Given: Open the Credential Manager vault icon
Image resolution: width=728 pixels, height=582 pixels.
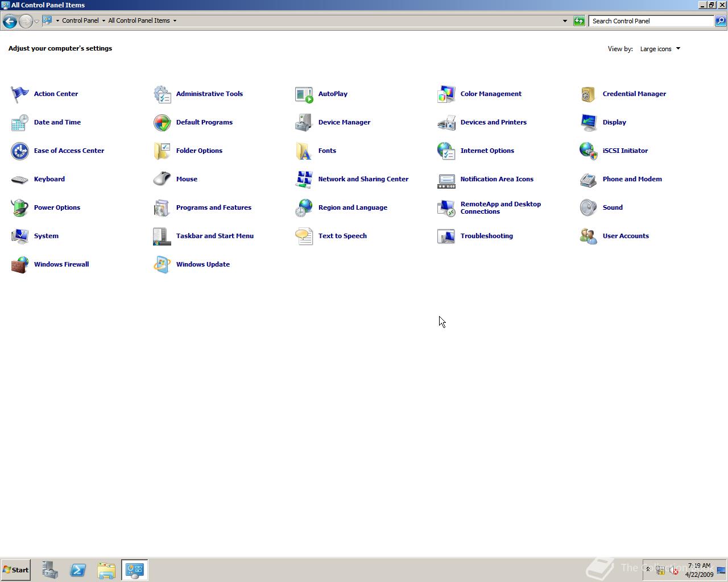Looking at the screenshot, I should (589, 94).
